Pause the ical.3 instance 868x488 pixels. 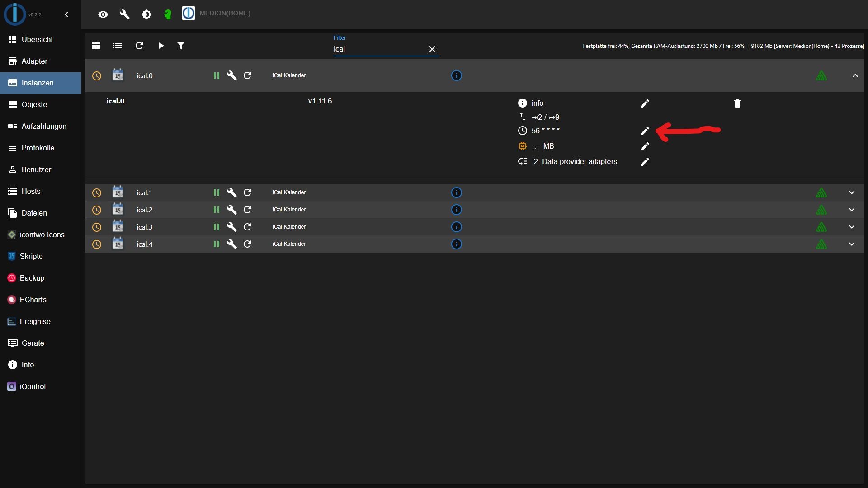(217, 227)
